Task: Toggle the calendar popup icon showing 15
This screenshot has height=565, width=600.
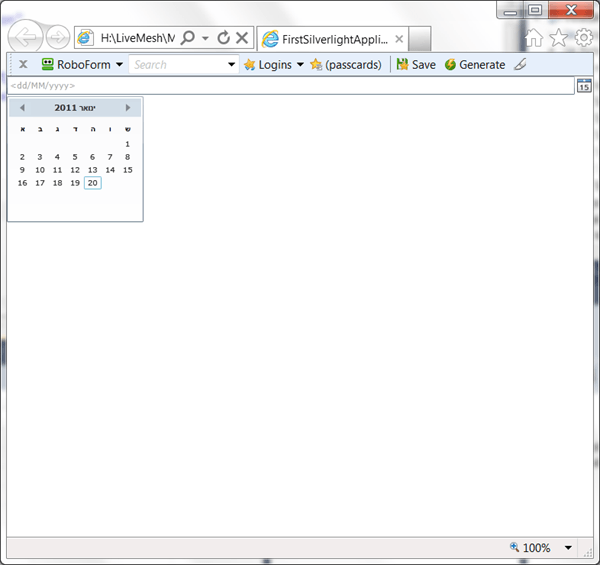Action: (x=584, y=86)
